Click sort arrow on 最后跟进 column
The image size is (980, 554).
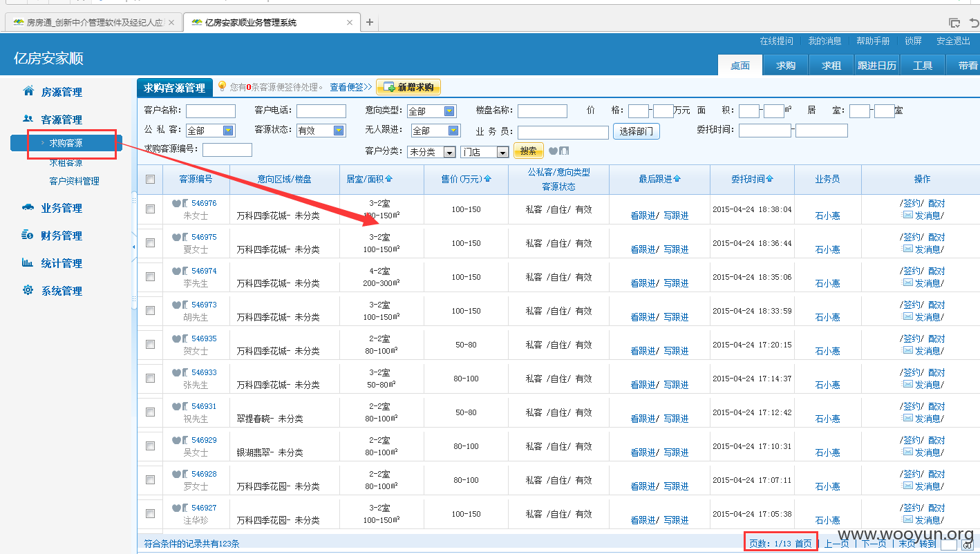(677, 179)
